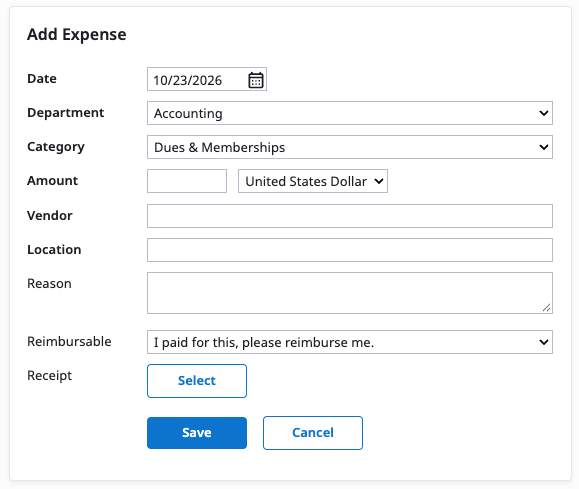Grab the Reason text area resize handle
The image size is (579, 489).
click(x=547, y=307)
